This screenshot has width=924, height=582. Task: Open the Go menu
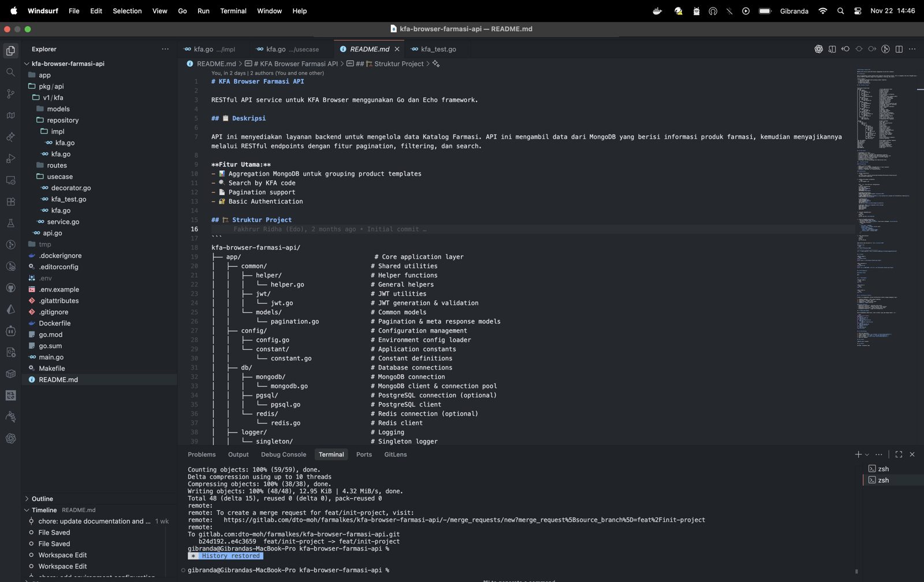(x=182, y=11)
